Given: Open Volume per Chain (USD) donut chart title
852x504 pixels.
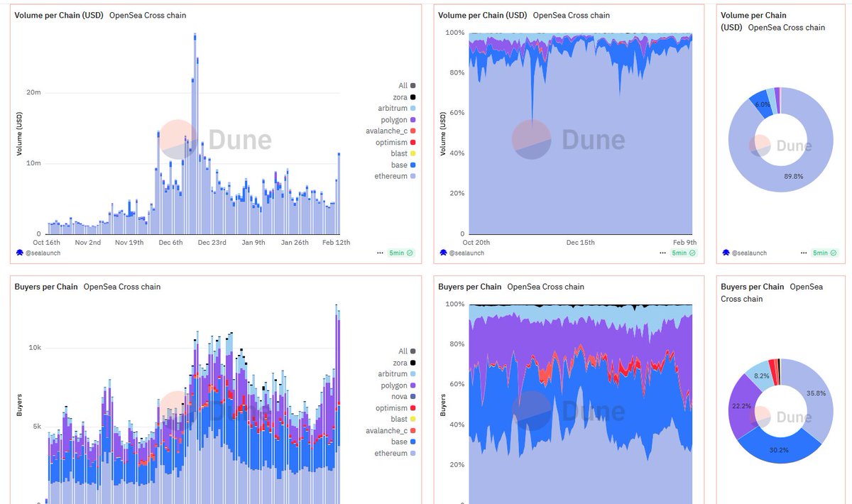Looking at the screenshot, I should pyautogui.click(x=754, y=21).
